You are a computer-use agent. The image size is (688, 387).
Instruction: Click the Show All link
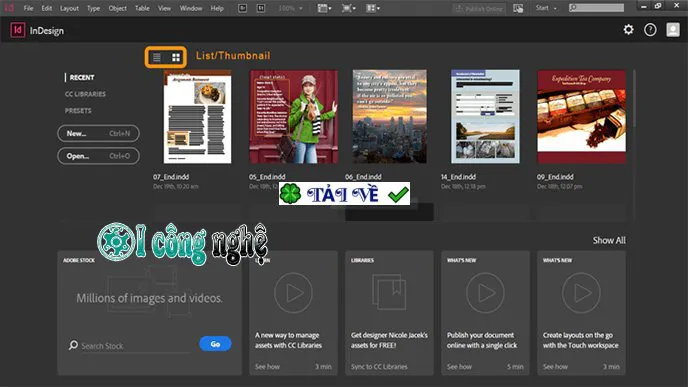tap(609, 240)
